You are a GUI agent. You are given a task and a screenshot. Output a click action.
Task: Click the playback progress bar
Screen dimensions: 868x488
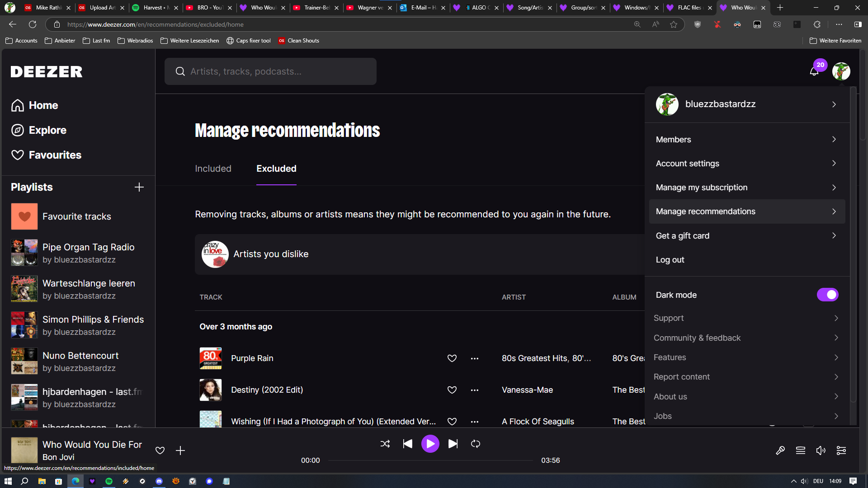[430, 460]
